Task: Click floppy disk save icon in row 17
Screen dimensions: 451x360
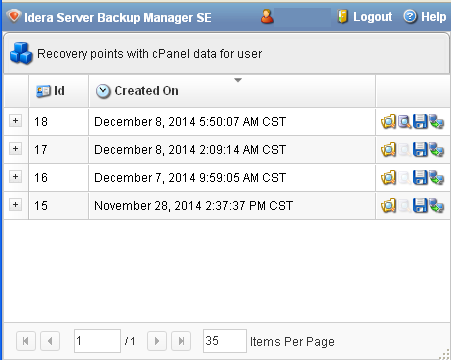Action: click(x=420, y=150)
